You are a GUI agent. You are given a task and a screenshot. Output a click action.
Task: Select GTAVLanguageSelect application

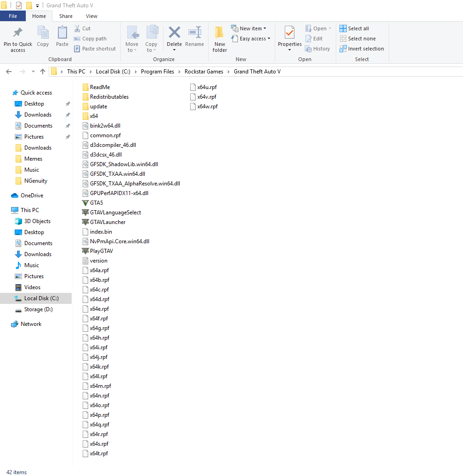pyautogui.click(x=112, y=213)
